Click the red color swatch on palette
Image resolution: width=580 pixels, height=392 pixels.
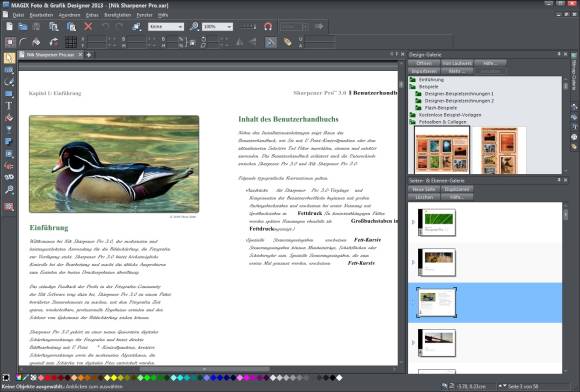pyautogui.click(x=48, y=378)
